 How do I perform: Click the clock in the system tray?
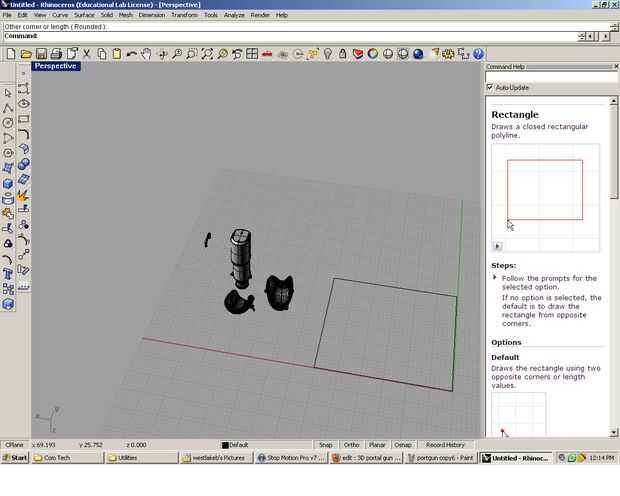601,458
